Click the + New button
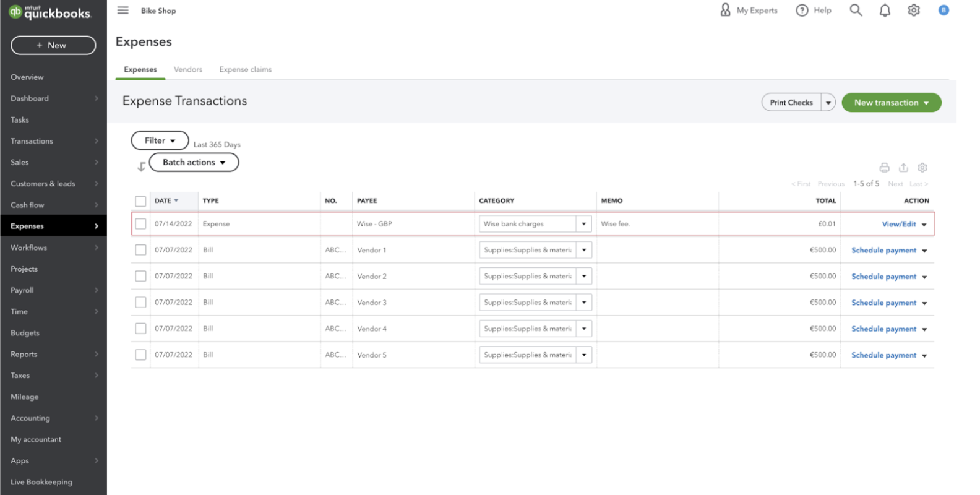980x495 pixels. click(53, 45)
